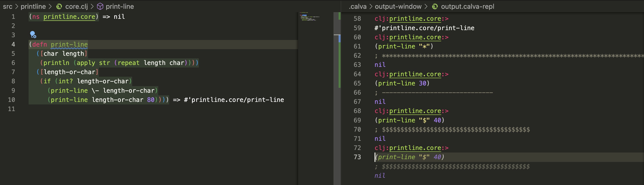Click printline.core prompt link on line 58
Screen dimensions: 644x185
pyautogui.click(x=415, y=19)
